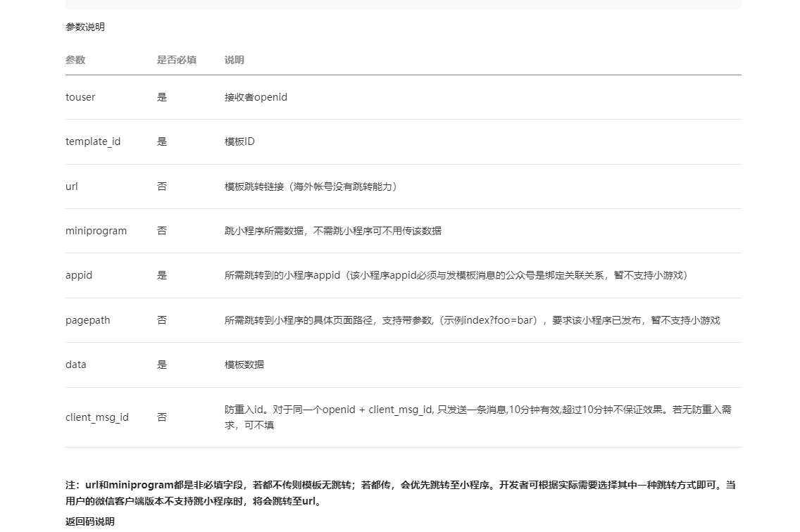Click the 参数 column header
Viewport: 800px width, 532px height.
[x=75, y=60]
